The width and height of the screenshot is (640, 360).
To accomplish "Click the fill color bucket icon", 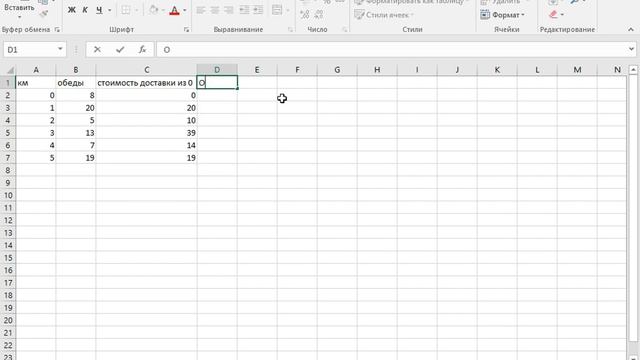I will tap(153, 10).
